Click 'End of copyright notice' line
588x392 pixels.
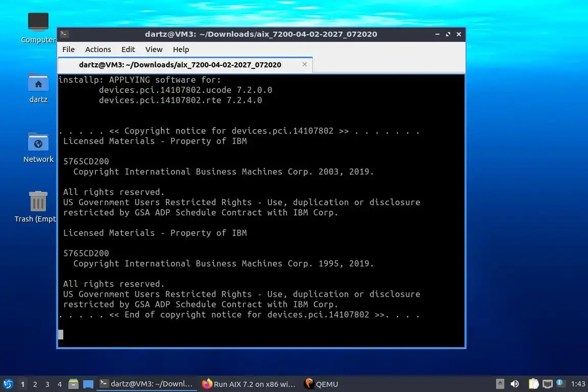point(239,315)
